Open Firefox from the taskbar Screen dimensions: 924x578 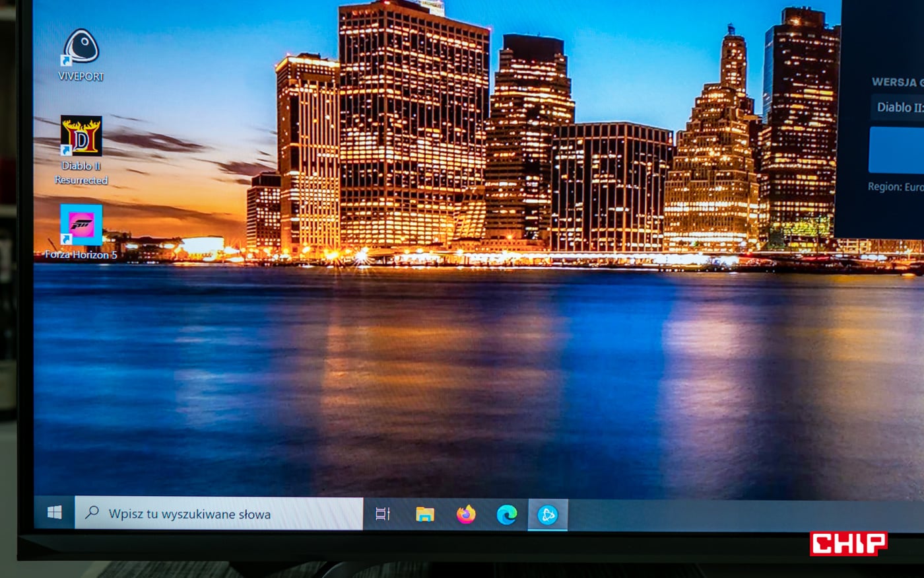[x=466, y=514]
